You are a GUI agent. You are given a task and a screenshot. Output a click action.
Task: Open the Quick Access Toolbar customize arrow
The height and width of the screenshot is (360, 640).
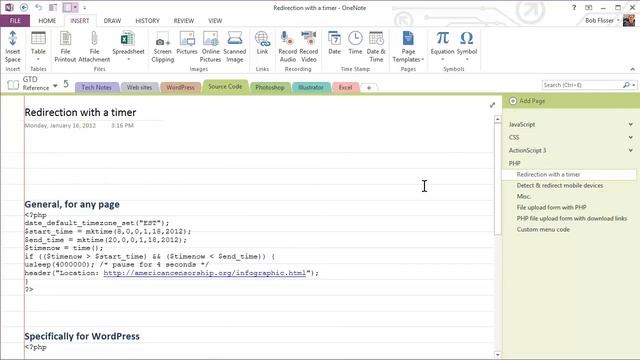click(x=84, y=8)
